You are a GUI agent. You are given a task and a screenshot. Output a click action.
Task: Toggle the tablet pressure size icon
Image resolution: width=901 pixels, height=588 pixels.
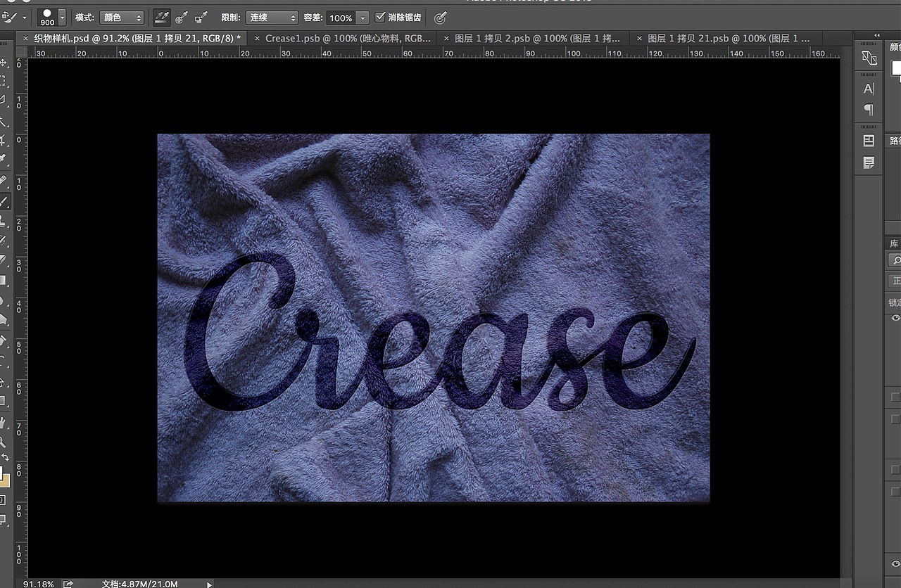click(x=441, y=18)
